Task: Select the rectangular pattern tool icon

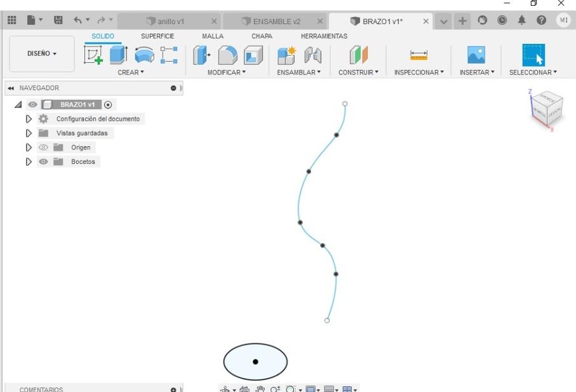Action: click(169, 55)
